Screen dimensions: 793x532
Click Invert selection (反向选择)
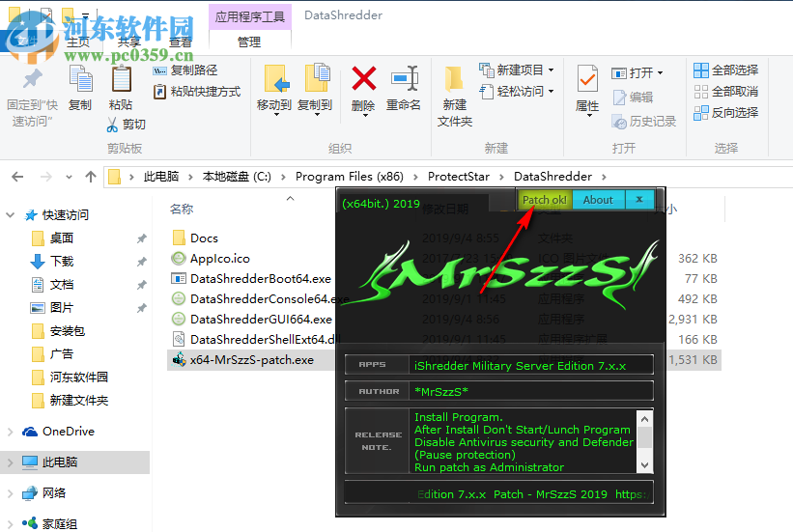[x=725, y=113]
